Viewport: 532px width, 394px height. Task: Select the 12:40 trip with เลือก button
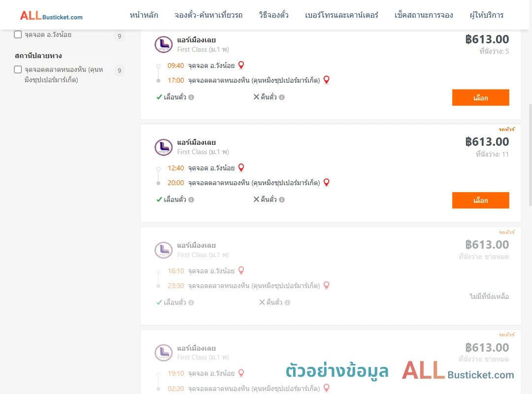coord(480,200)
